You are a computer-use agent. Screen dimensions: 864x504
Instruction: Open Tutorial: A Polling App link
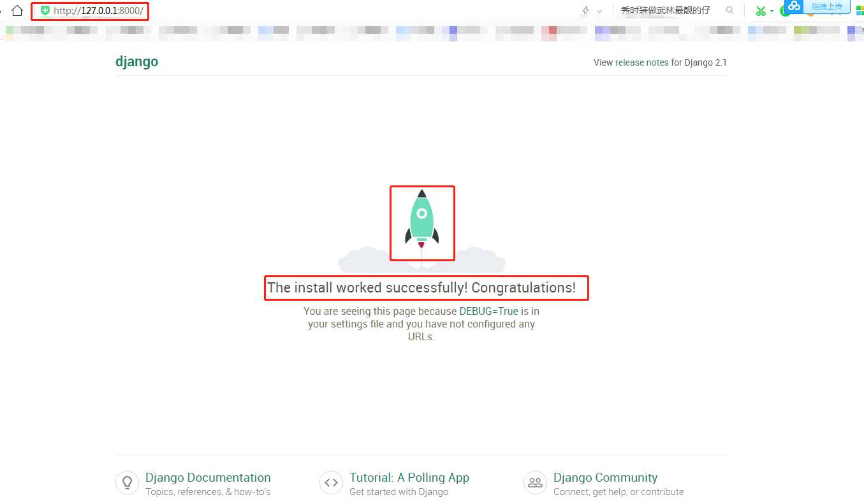point(409,477)
